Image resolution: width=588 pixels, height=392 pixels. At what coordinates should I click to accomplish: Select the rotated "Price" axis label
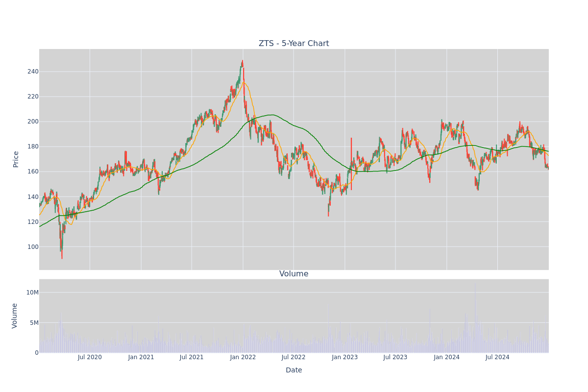click(x=16, y=159)
